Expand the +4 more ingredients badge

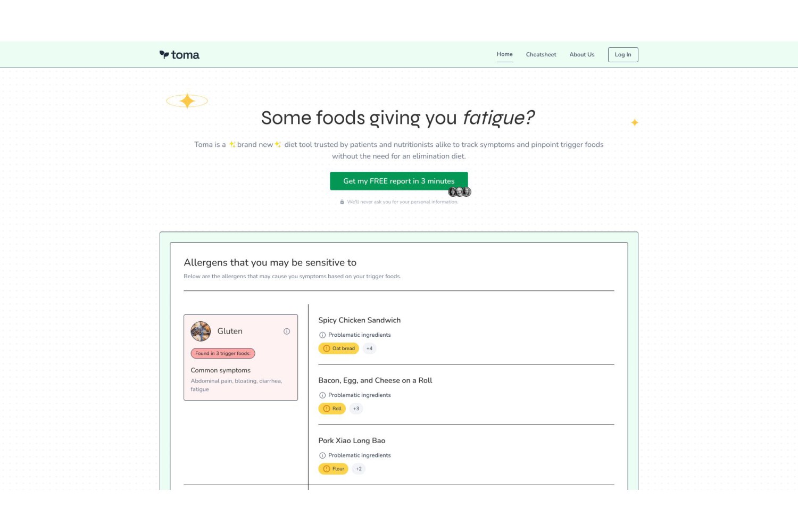[369, 348]
